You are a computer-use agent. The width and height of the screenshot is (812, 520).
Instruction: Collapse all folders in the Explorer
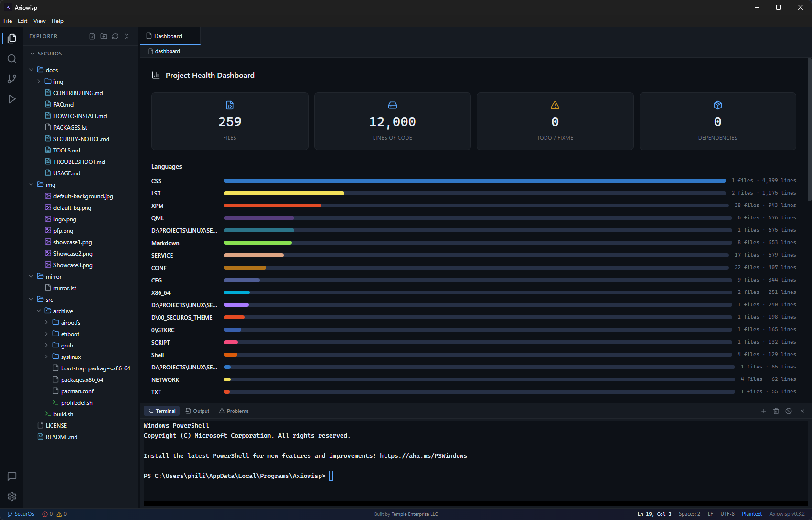[x=127, y=36]
